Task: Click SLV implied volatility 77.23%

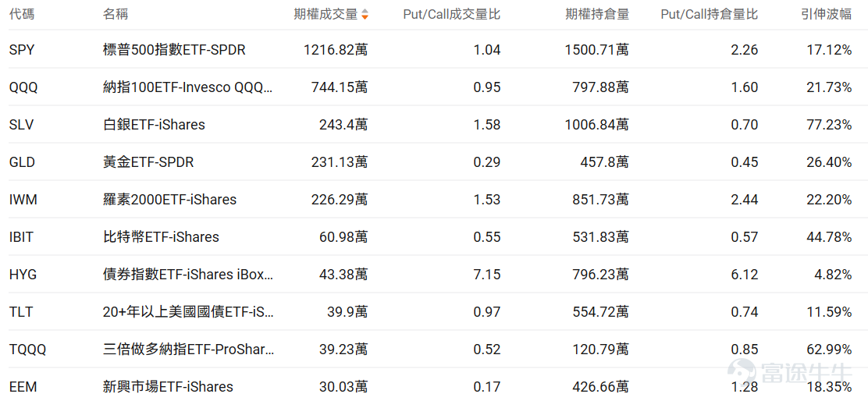Action: pyautogui.click(x=829, y=125)
